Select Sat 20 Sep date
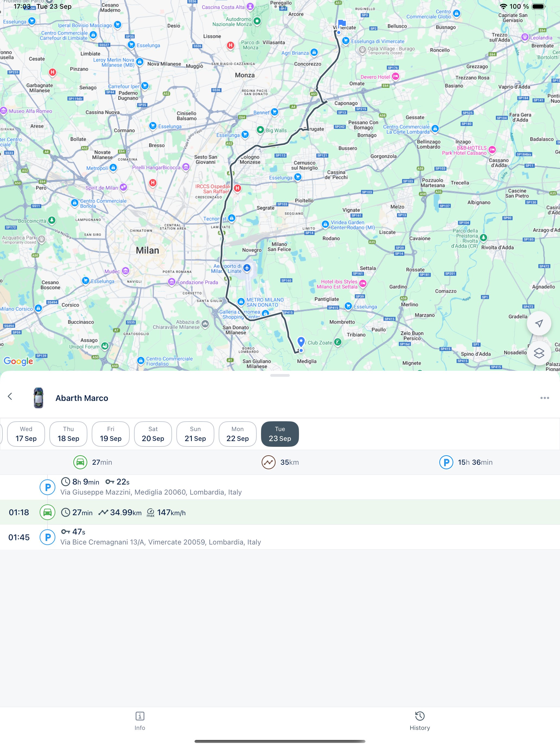Screen dimensions: 560x747 tap(153, 434)
